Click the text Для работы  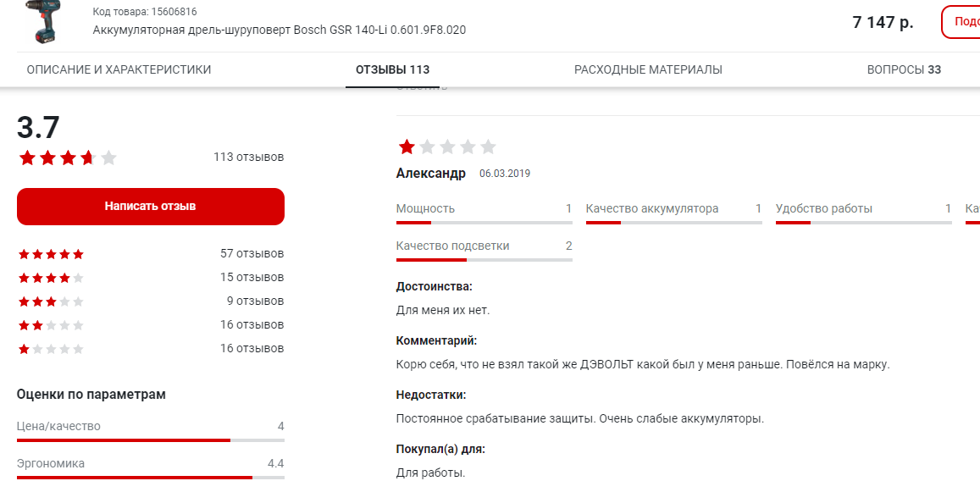430,473
